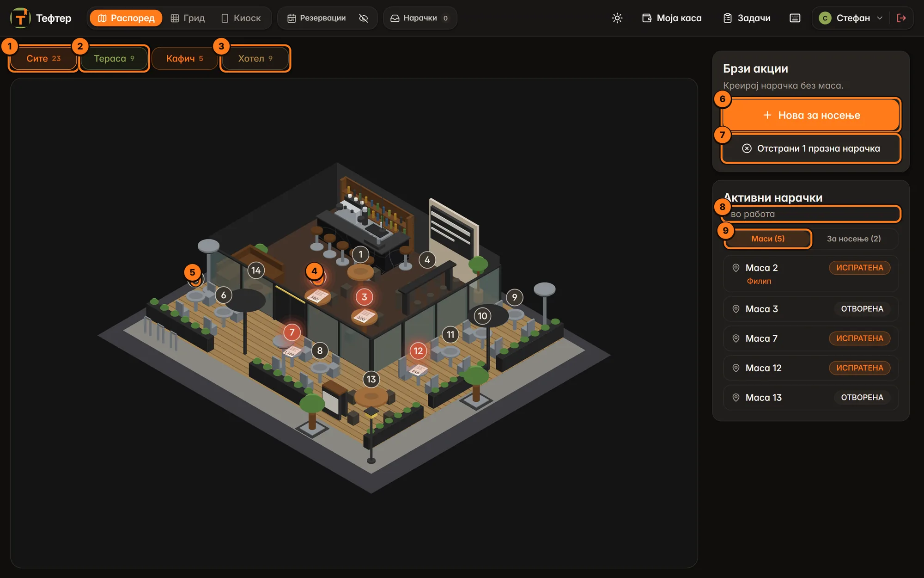The height and width of the screenshot is (578, 924).
Task: Select red table marker 12
Action: (418, 350)
